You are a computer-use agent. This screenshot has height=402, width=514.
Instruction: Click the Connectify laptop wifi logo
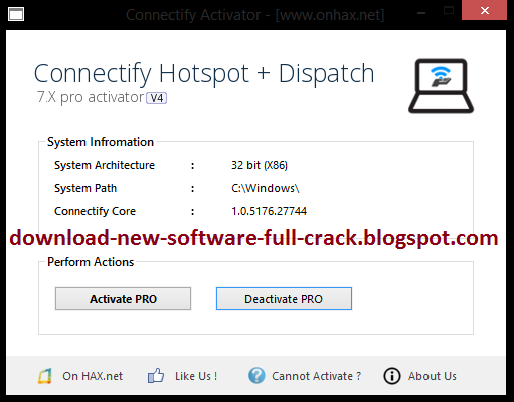441,86
